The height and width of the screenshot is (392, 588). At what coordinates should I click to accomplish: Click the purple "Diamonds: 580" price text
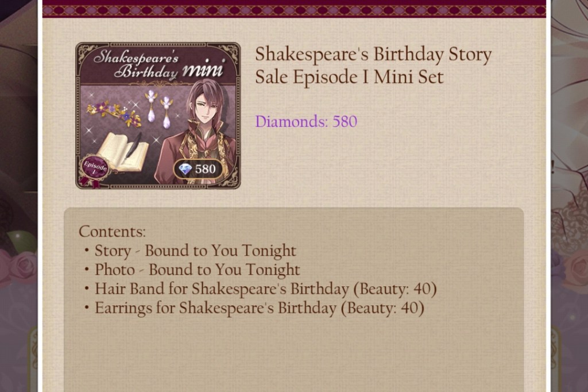(x=306, y=121)
